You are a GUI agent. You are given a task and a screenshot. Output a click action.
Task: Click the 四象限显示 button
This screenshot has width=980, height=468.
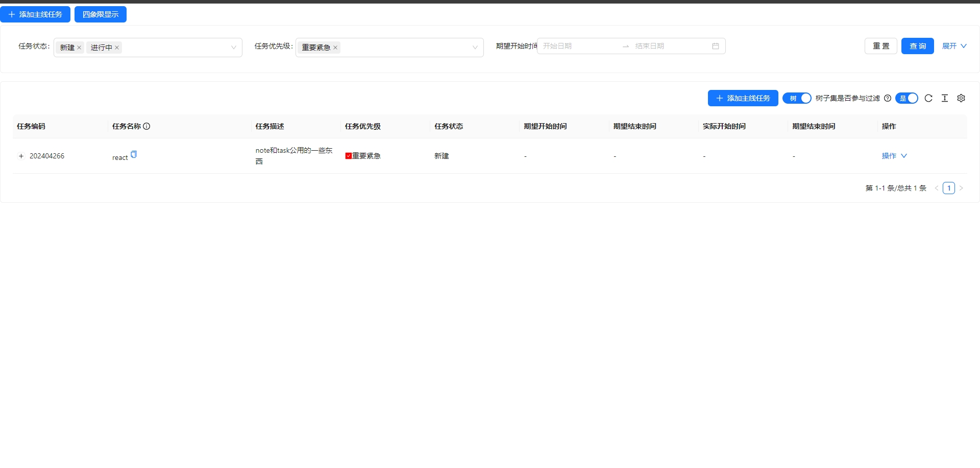[x=101, y=14]
